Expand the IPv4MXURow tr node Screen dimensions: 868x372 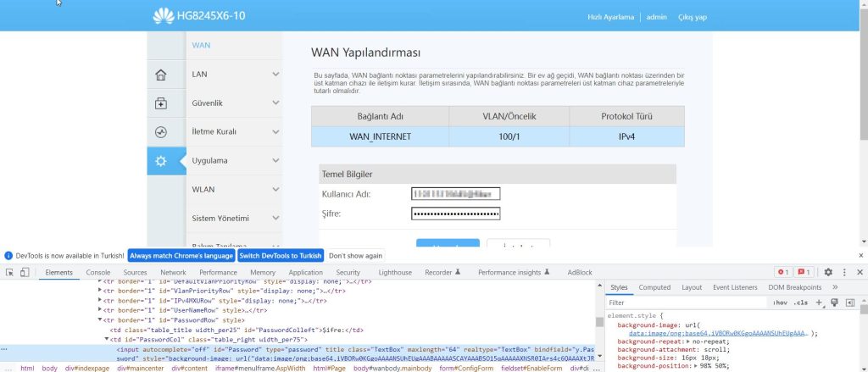point(100,301)
